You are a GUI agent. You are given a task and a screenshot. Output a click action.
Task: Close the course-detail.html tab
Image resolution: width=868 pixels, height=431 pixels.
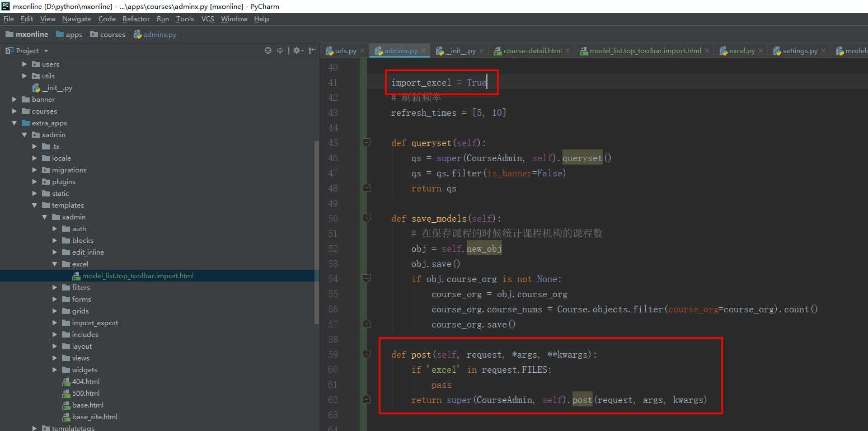point(568,51)
